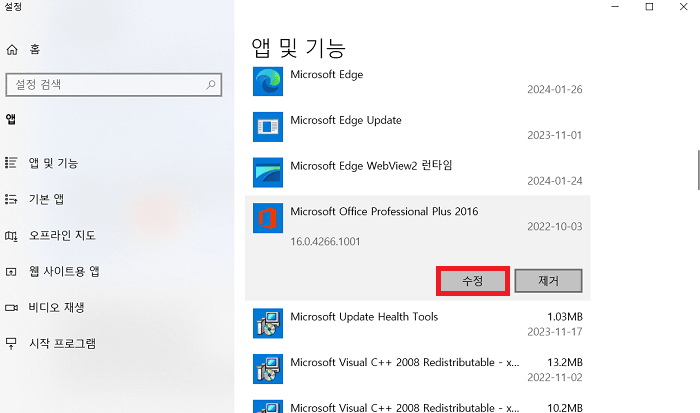Click the 앱 및 기능 list icon
Screen dimensions: 700x413
pos(11,163)
